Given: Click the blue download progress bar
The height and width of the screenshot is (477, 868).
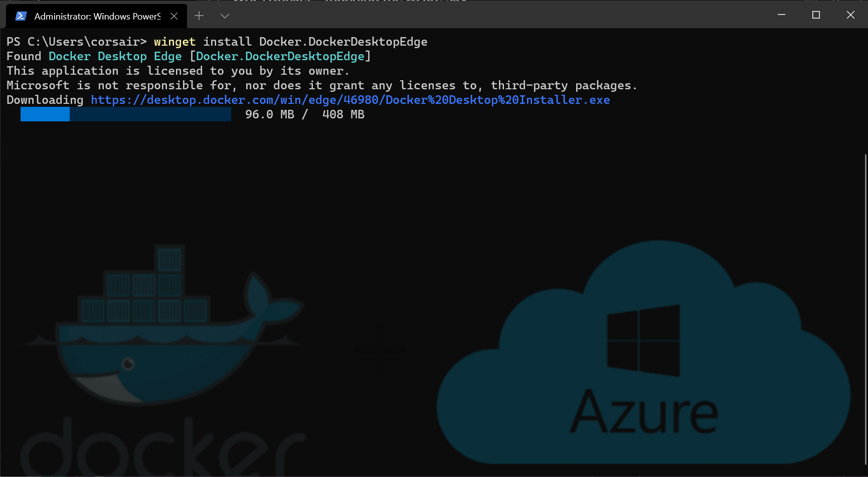Looking at the screenshot, I should click(126, 114).
